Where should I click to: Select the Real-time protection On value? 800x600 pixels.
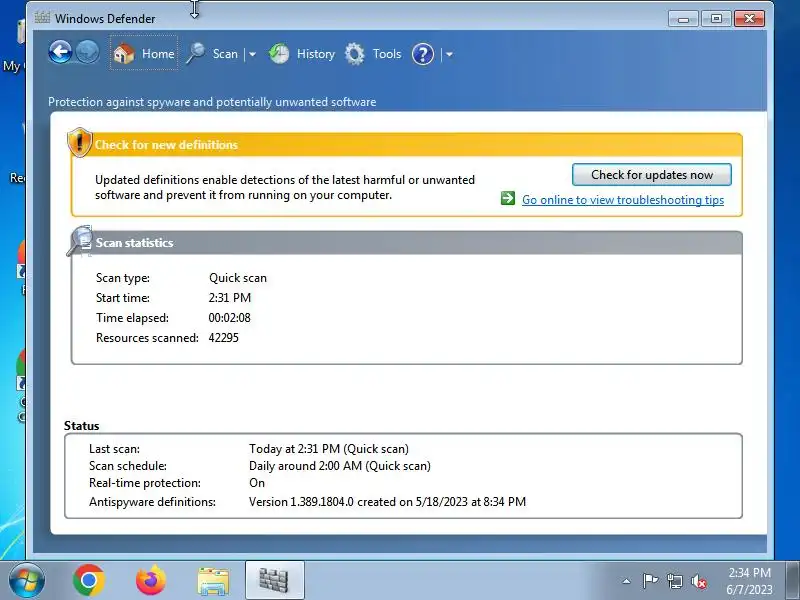pyautogui.click(x=257, y=483)
